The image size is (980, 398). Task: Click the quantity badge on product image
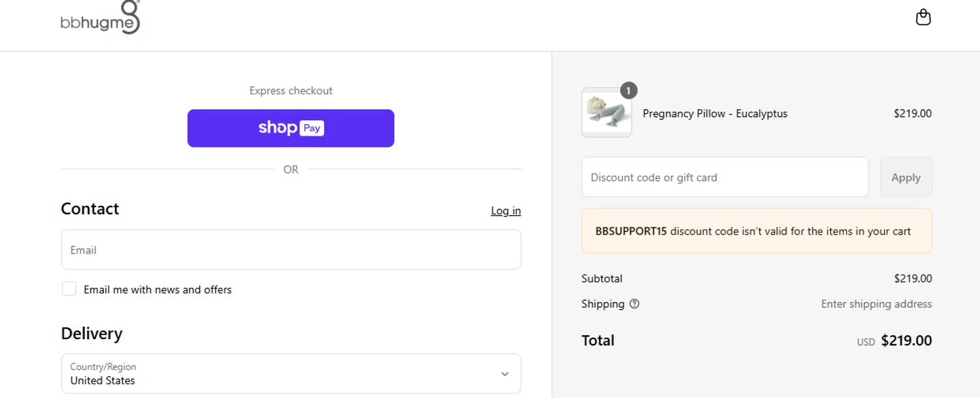pyautogui.click(x=629, y=91)
